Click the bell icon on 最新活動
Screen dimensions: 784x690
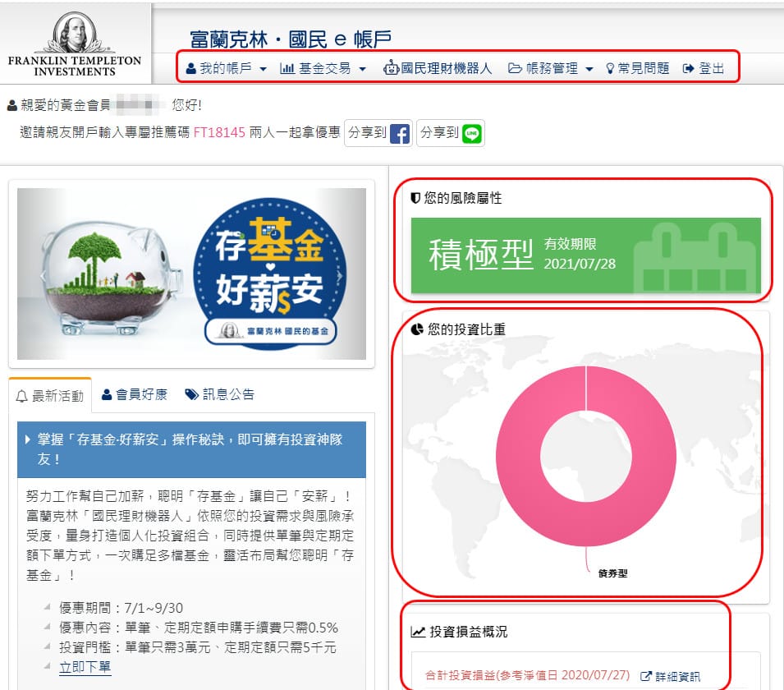tap(21, 397)
